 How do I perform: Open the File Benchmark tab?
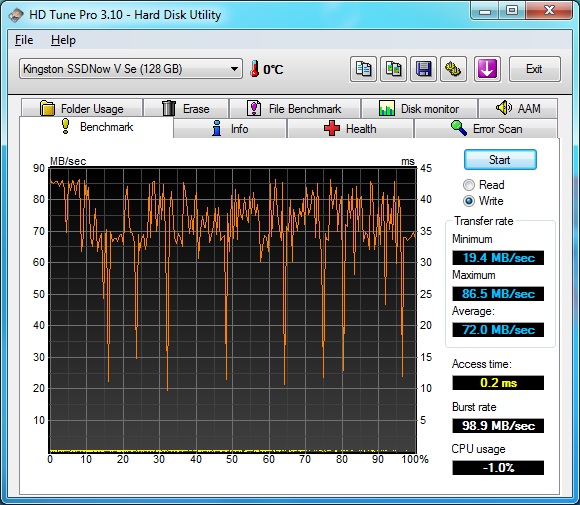[294, 108]
